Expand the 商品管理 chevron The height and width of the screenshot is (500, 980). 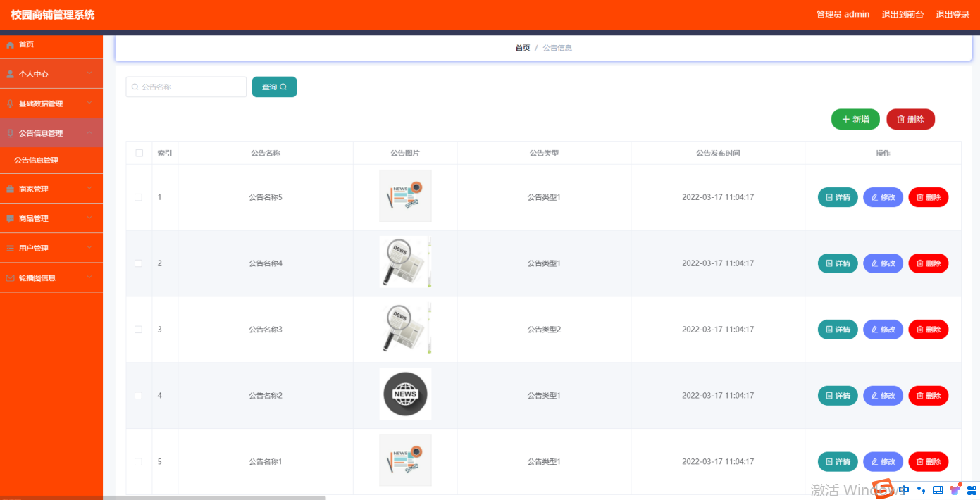(89, 218)
